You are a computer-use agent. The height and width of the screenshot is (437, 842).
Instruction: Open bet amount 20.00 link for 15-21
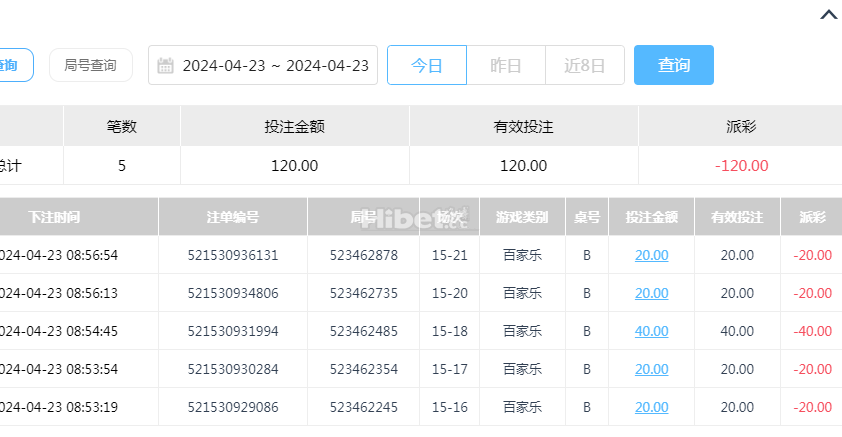(651, 255)
